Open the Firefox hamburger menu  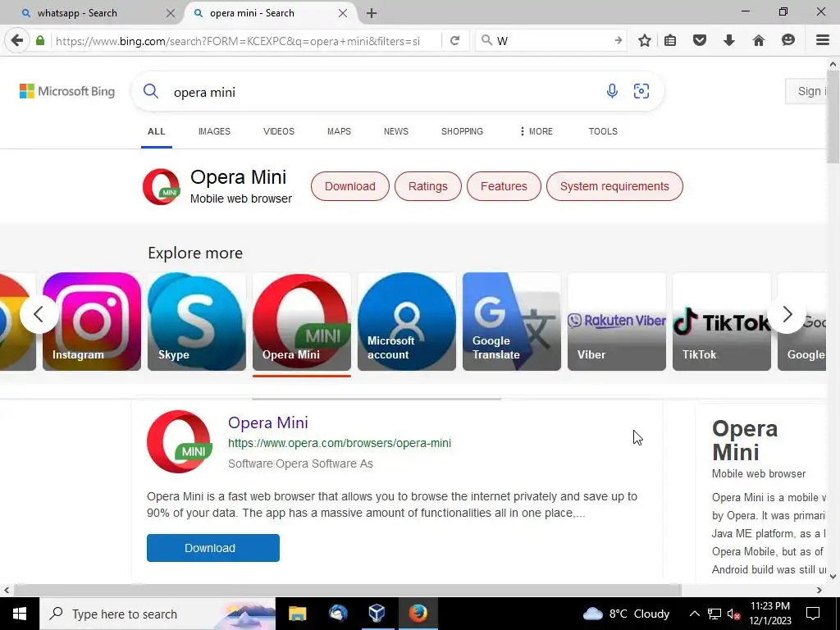coord(822,40)
